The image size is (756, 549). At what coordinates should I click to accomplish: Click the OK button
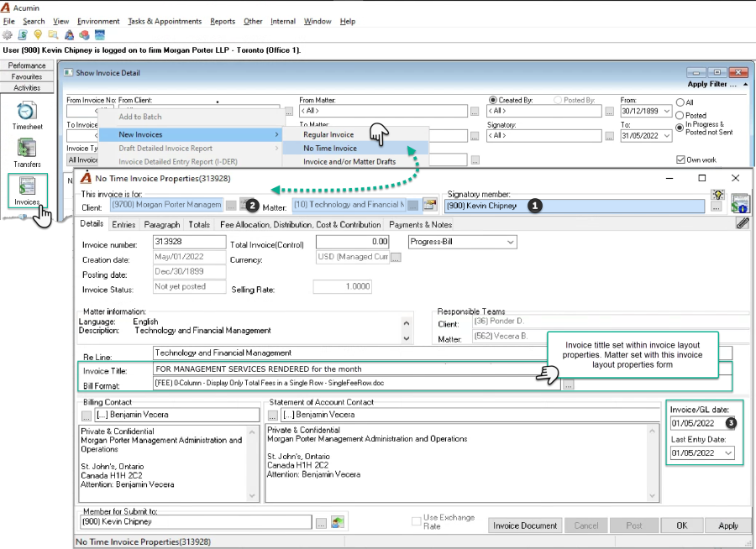click(x=682, y=525)
